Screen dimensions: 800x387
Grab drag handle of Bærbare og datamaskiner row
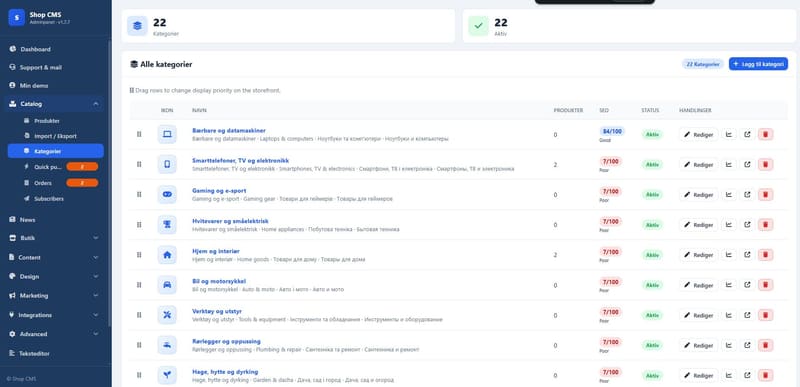tap(139, 134)
